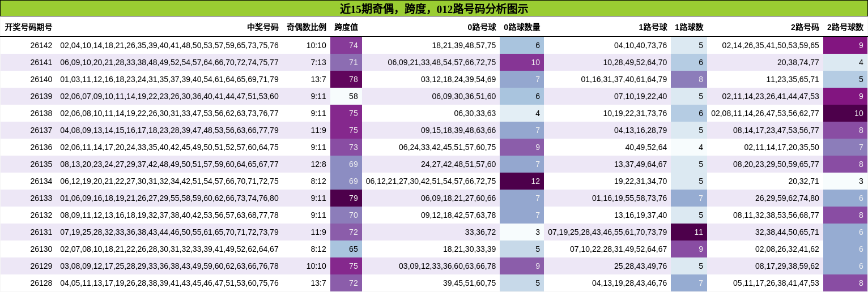Click 2路 count 10 in row 26138
Image resolution: width=868 pixels, height=292 pixels.
click(x=845, y=113)
